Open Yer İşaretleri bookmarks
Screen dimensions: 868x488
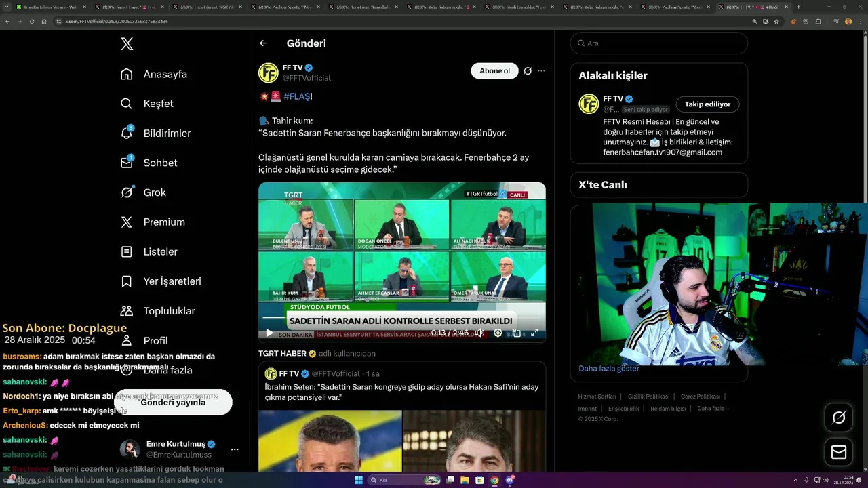160,281
